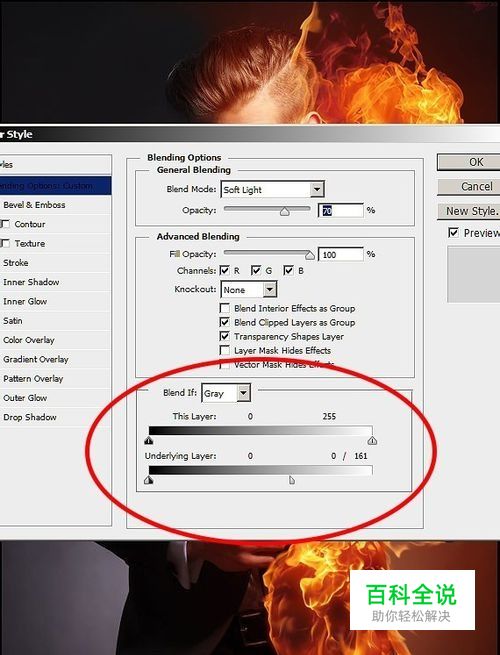Open the Blend If dropdown set to Gray
The image size is (500, 655).
point(226,393)
